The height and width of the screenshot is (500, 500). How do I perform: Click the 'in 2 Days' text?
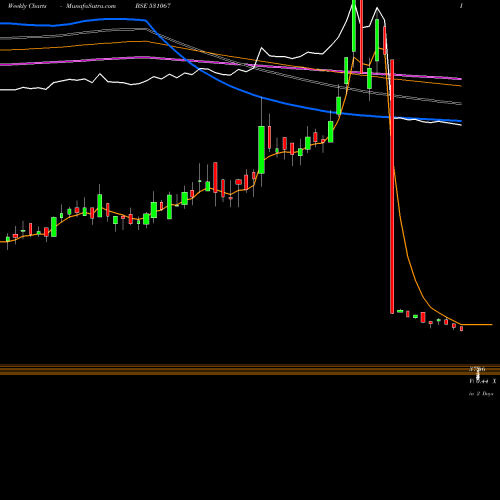coord(481,394)
